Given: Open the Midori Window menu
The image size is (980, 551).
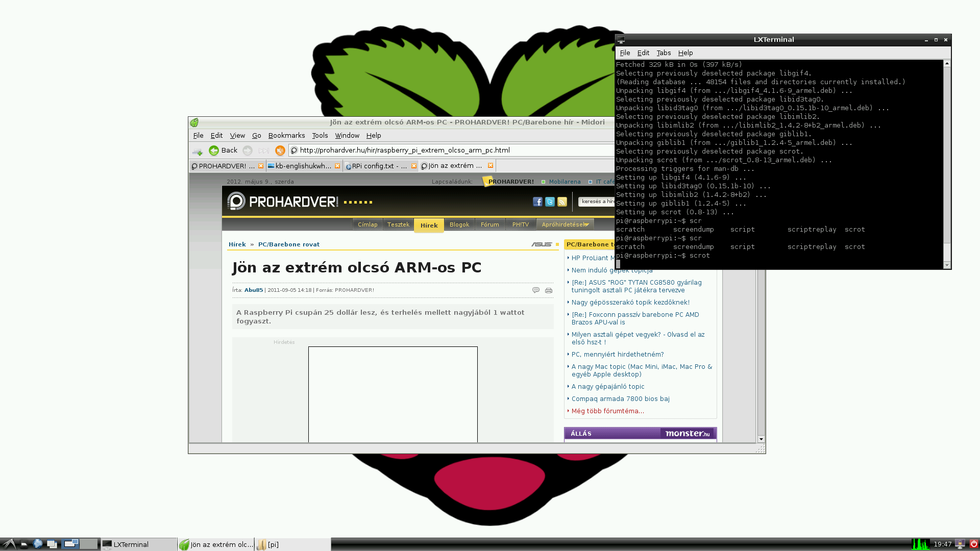Looking at the screenshot, I should [347, 136].
